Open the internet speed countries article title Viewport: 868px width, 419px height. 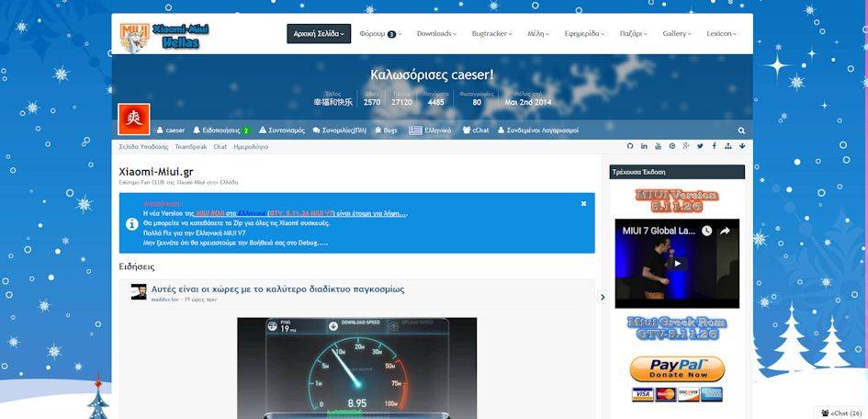(277, 289)
